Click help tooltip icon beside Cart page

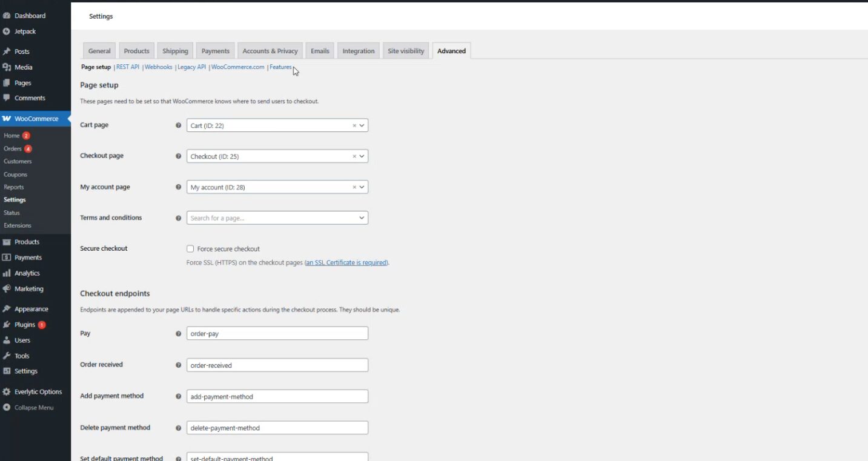point(178,125)
